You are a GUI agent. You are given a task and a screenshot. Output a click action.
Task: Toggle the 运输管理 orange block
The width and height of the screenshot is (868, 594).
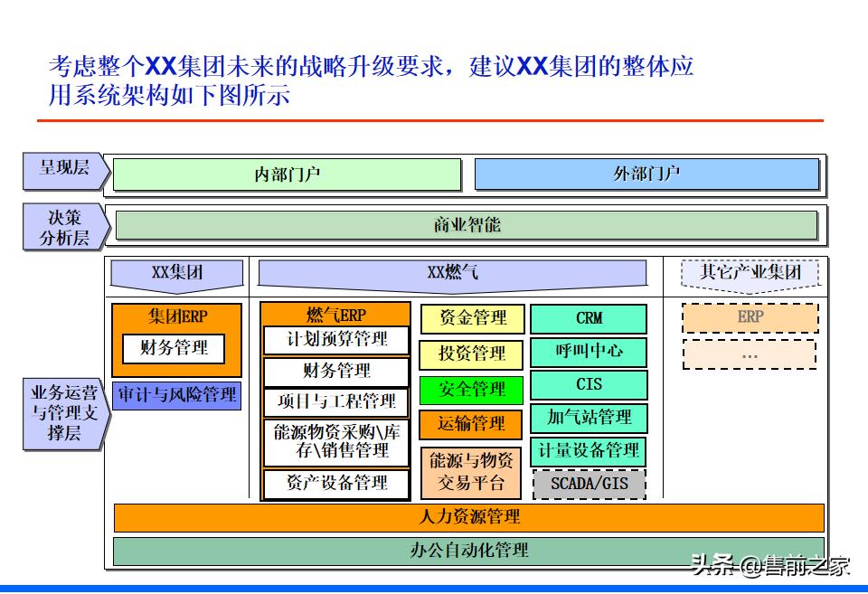pyautogui.click(x=471, y=425)
